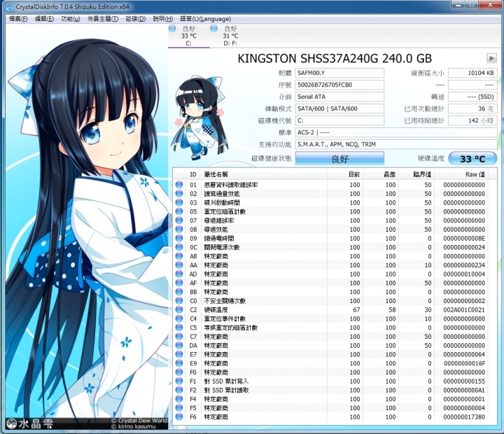Click the status icon of attribute BB

(x=179, y=292)
